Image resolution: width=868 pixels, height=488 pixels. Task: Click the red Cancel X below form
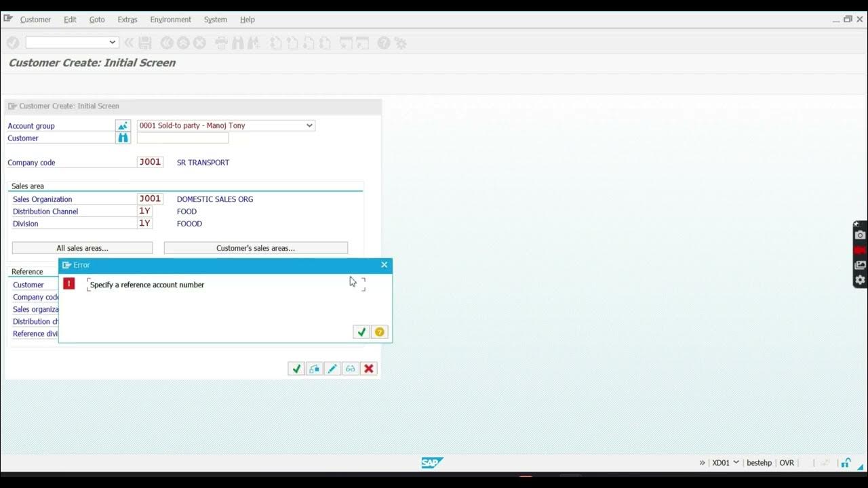[x=369, y=369]
